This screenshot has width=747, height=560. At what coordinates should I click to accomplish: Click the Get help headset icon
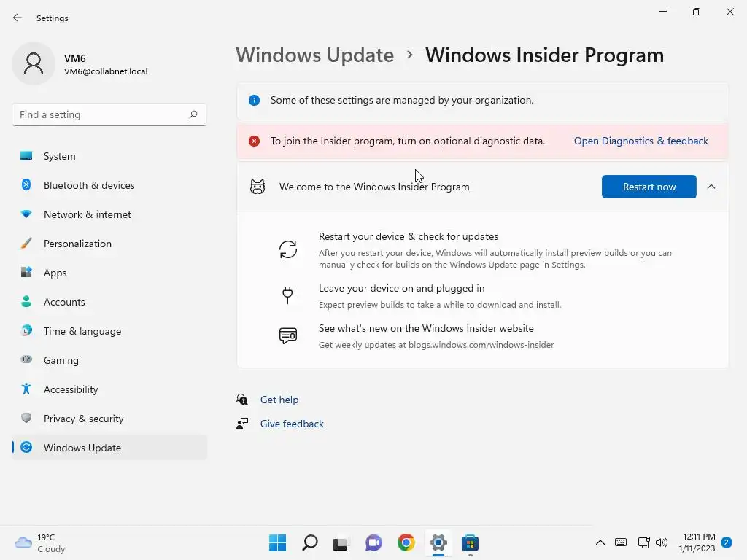[242, 400]
